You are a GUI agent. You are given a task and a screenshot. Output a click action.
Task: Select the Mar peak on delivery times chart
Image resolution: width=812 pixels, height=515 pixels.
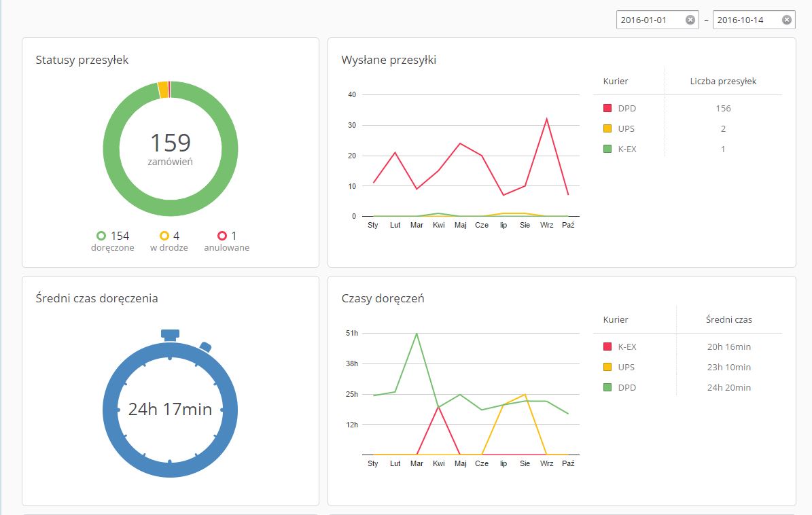point(416,334)
